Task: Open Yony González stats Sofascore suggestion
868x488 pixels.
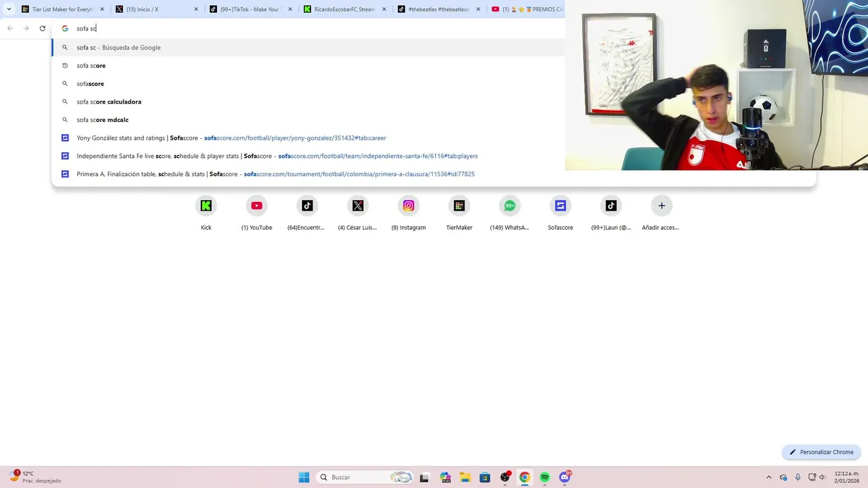Action: click(309, 138)
